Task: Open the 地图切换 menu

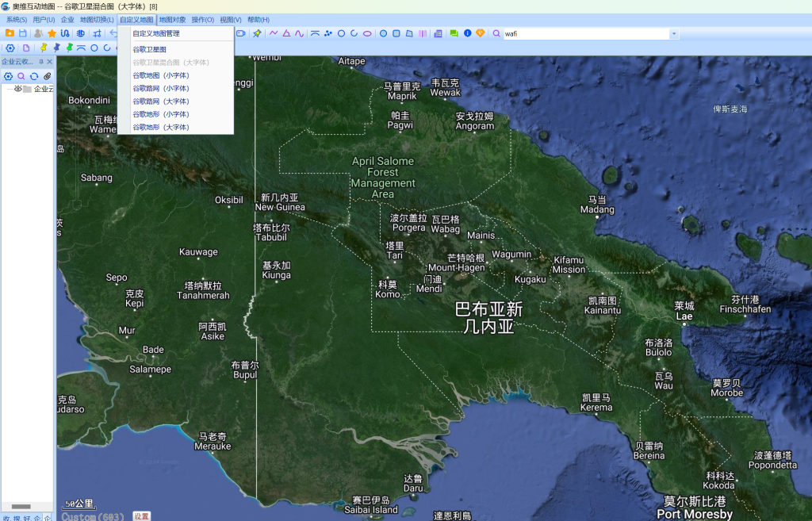Action: click(x=97, y=19)
